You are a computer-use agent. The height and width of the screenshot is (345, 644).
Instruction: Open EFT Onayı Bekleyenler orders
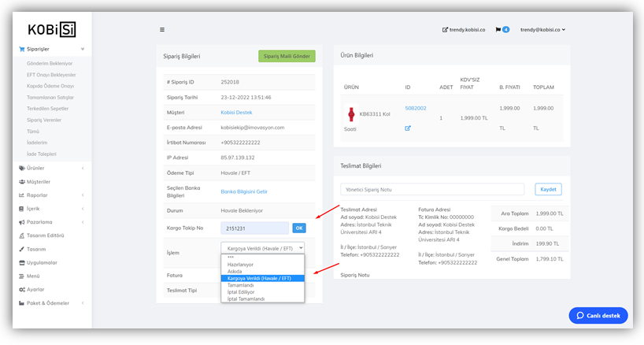(51, 75)
